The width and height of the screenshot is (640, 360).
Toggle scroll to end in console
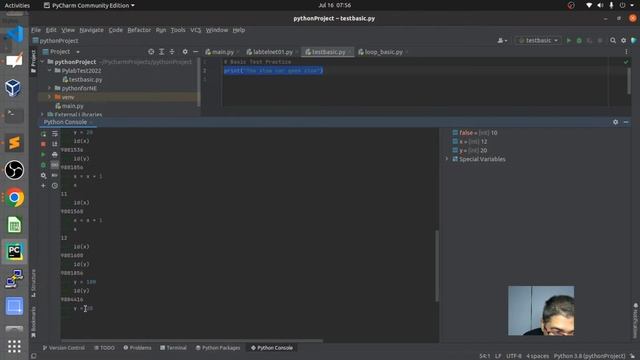(55, 144)
